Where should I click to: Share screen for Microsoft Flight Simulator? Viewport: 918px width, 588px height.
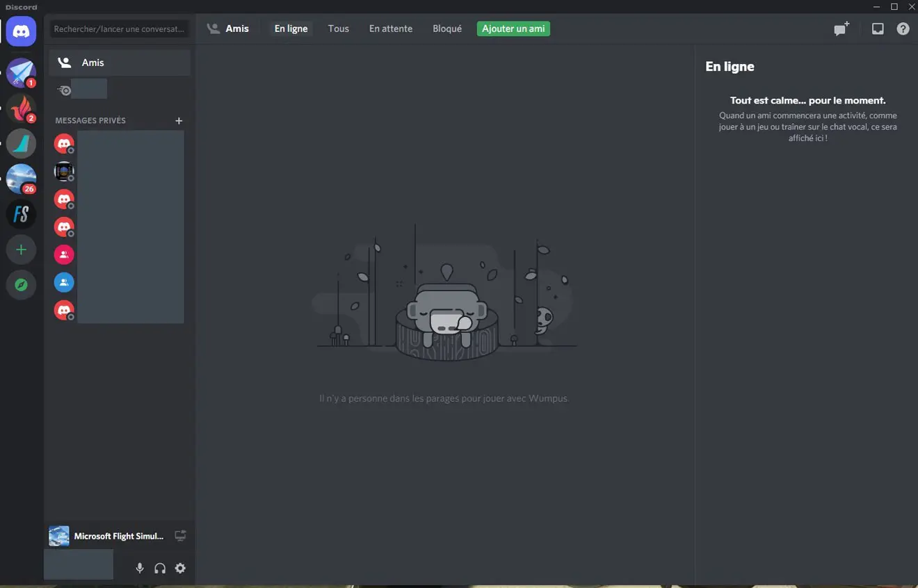click(x=180, y=536)
